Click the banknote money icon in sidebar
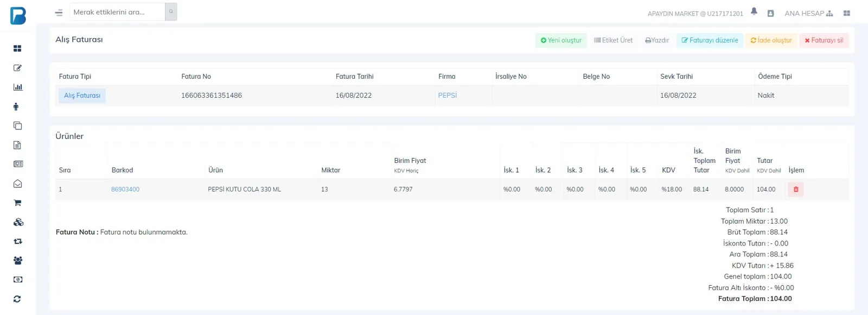The height and width of the screenshot is (315, 868). 17,280
